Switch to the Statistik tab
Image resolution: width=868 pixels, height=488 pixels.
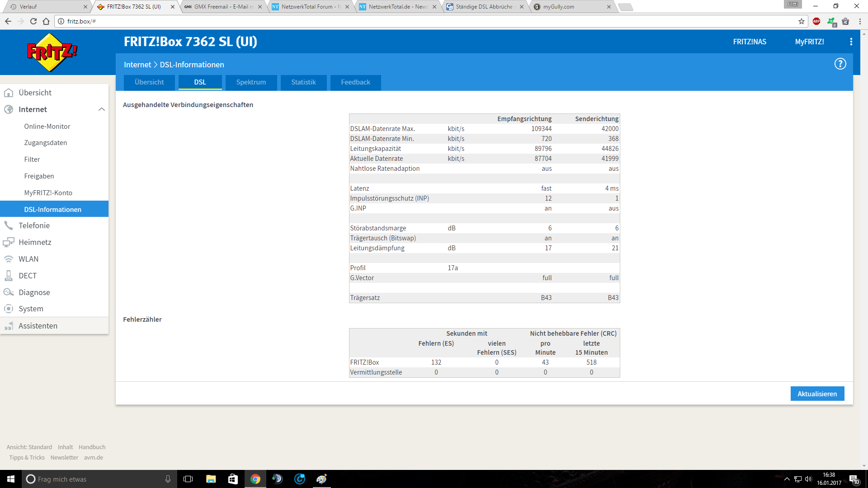[x=303, y=82]
